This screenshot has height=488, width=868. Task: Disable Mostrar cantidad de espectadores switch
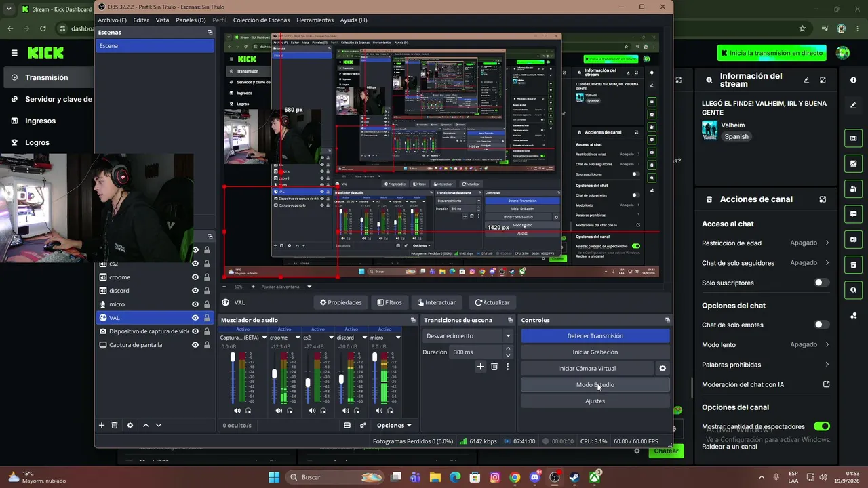[x=821, y=426]
